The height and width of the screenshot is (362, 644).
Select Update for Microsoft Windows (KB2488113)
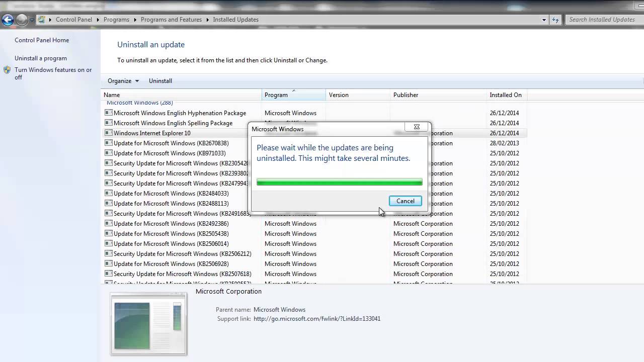coord(171,204)
